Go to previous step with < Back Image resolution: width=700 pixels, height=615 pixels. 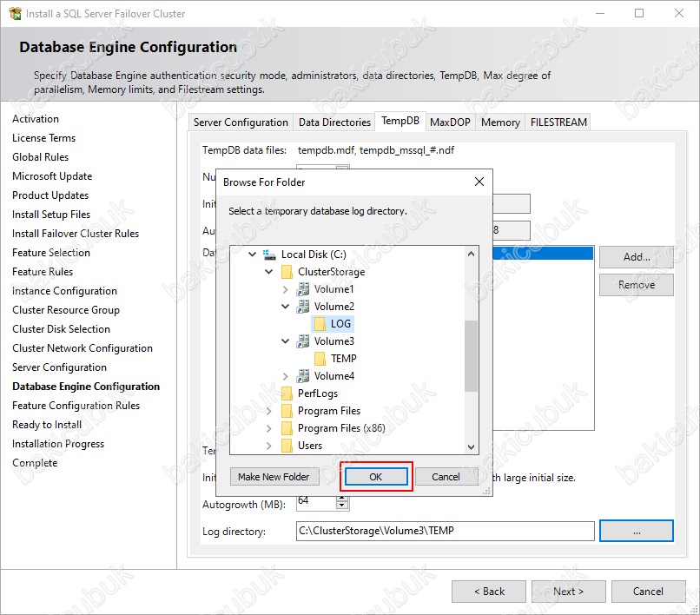coord(489,592)
